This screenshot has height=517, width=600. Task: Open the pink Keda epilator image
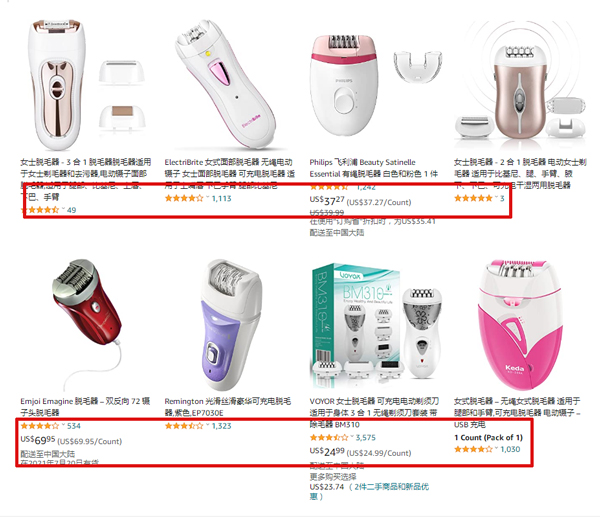click(x=520, y=325)
